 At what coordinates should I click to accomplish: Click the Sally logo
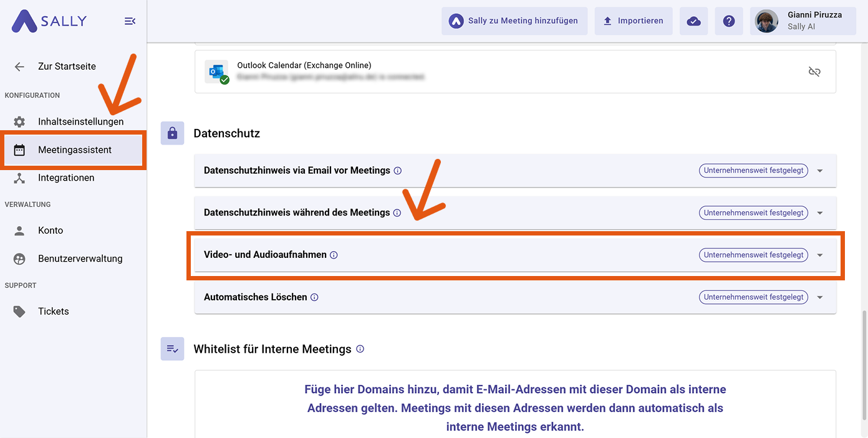(49, 21)
